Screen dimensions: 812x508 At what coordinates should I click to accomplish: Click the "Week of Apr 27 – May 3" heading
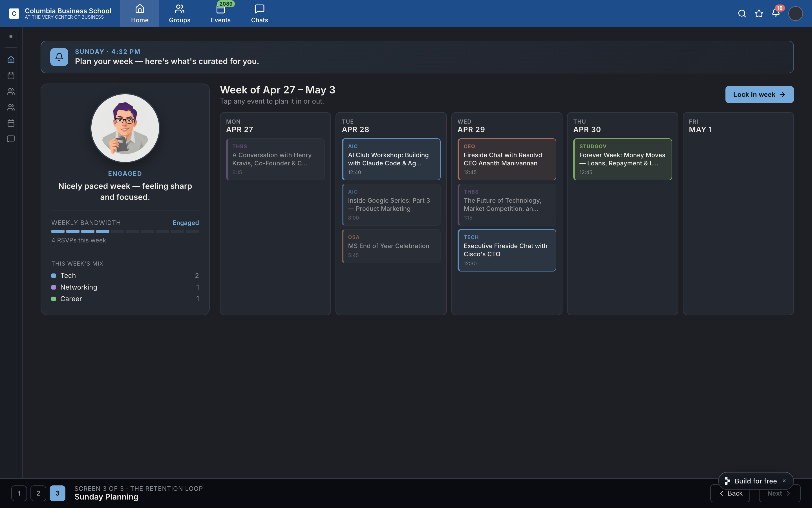(277, 90)
